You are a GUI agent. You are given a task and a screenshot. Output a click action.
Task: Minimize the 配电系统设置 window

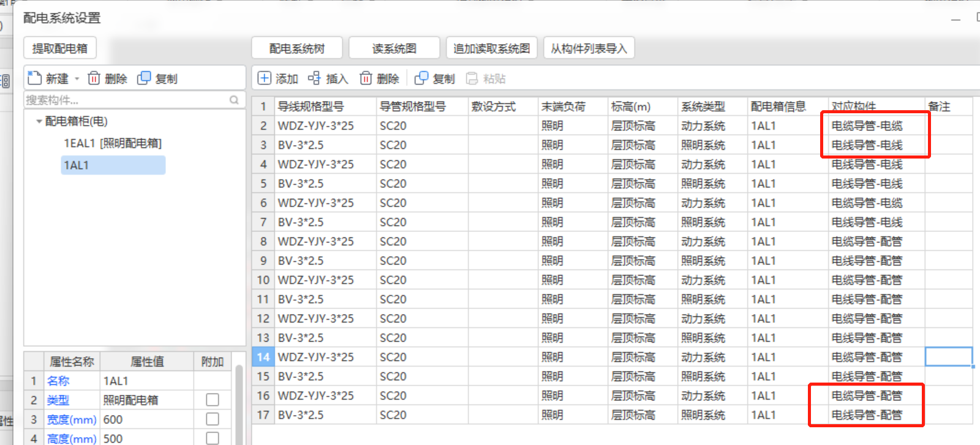click(956, 19)
